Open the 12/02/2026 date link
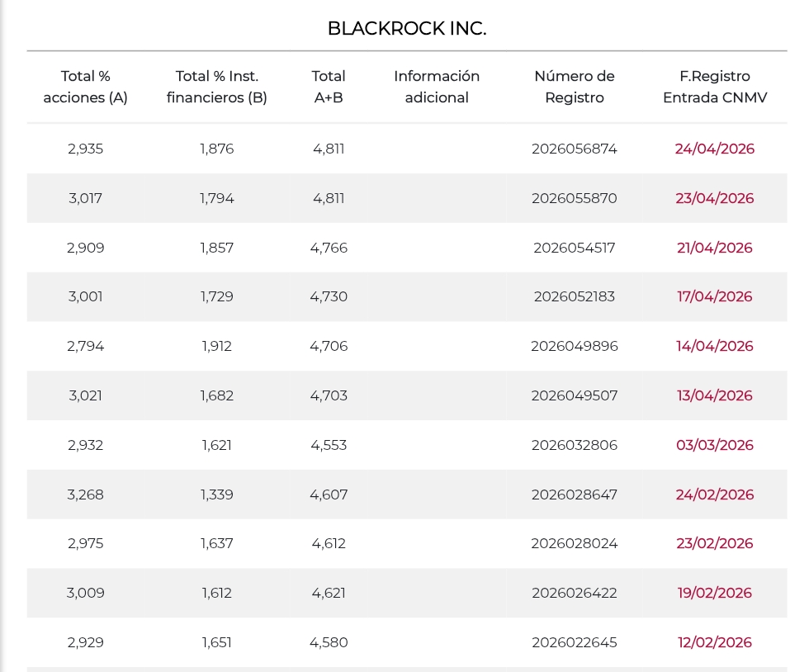The height and width of the screenshot is (672, 790). (714, 642)
